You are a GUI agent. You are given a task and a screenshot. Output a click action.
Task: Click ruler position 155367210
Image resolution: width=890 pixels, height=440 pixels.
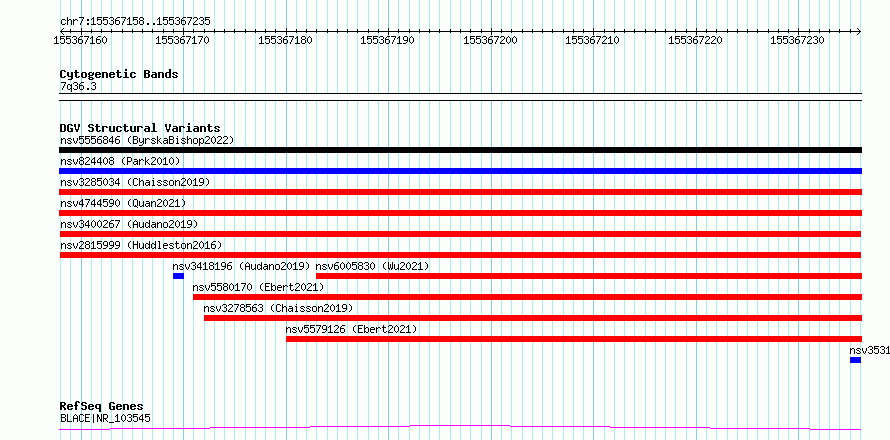click(593, 40)
